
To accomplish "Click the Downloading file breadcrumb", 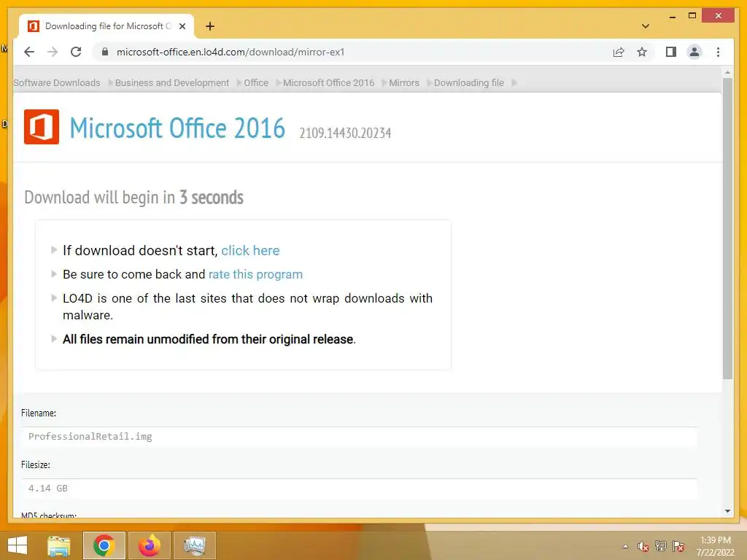I will pyautogui.click(x=469, y=83).
